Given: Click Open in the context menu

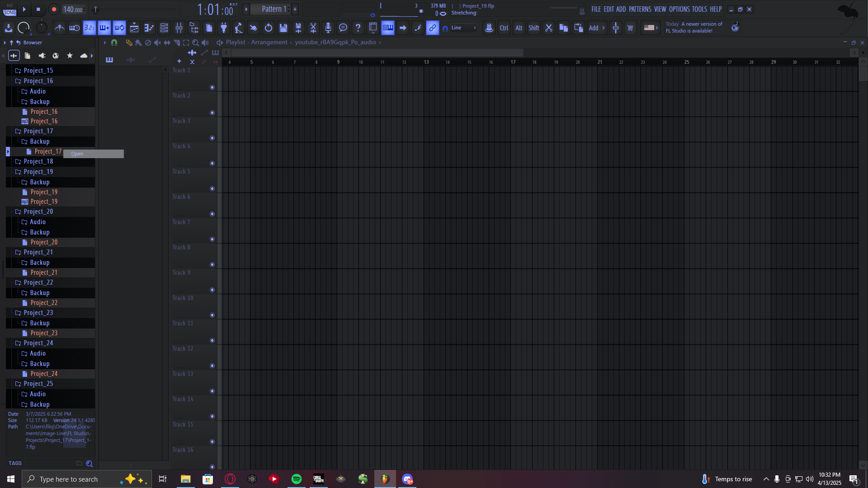Looking at the screenshot, I should (x=77, y=154).
